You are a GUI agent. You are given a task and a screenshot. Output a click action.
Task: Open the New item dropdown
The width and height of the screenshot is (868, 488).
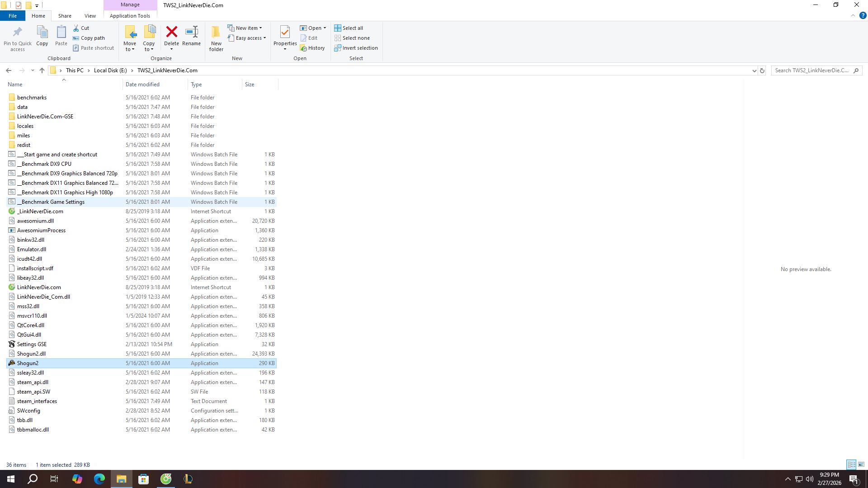(245, 28)
